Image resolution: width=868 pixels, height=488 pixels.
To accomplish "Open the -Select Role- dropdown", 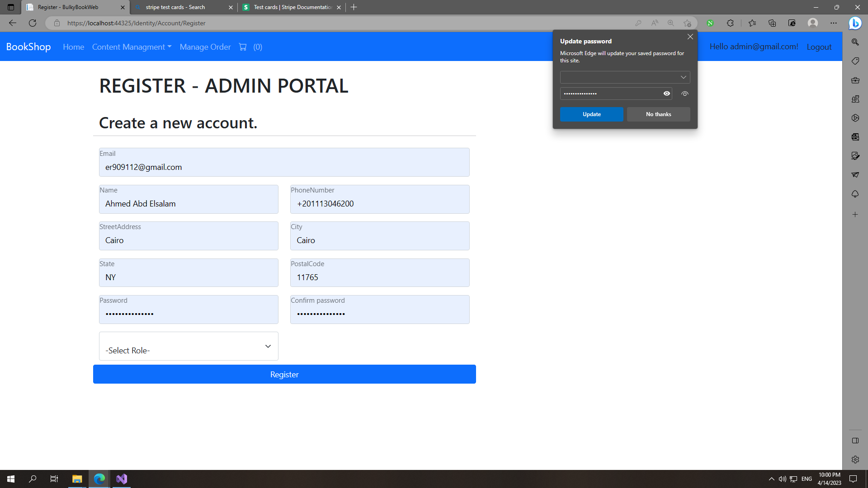I will coord(188,346).
